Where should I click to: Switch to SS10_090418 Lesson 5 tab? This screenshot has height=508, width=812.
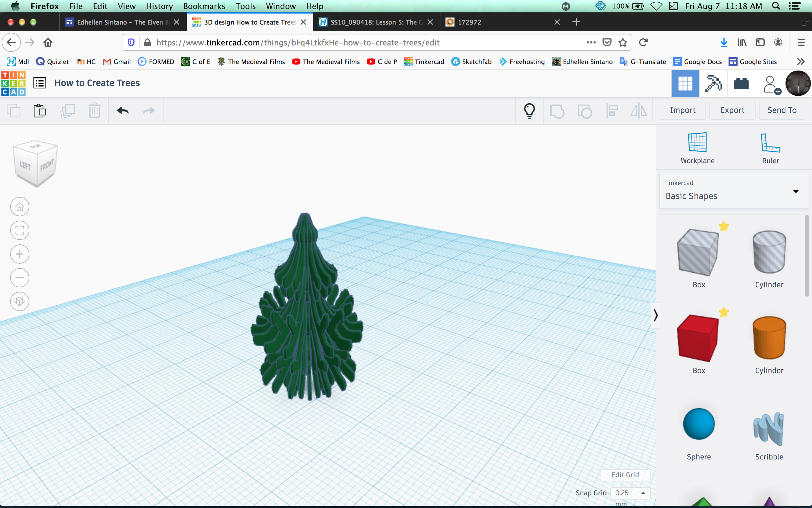[376, 22]
